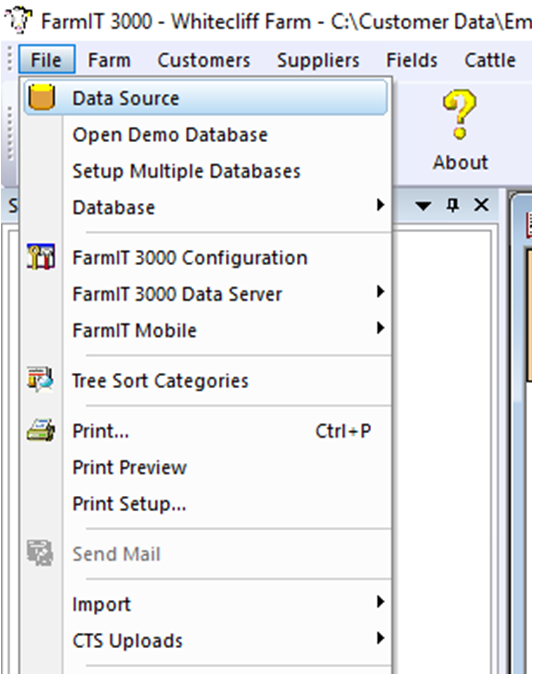Open the Suppliers menu
This screenshot has width=533, height=675.
pos(318,60)
